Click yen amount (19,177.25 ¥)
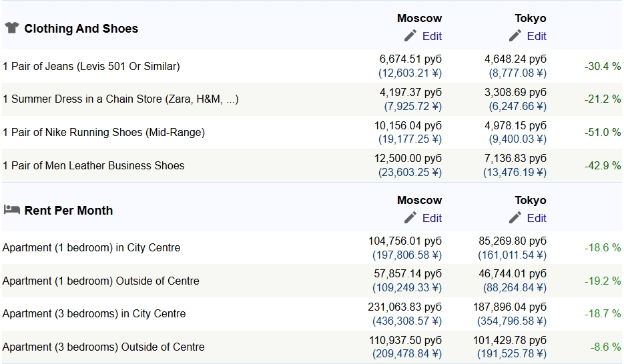 (x=410, y=139)
